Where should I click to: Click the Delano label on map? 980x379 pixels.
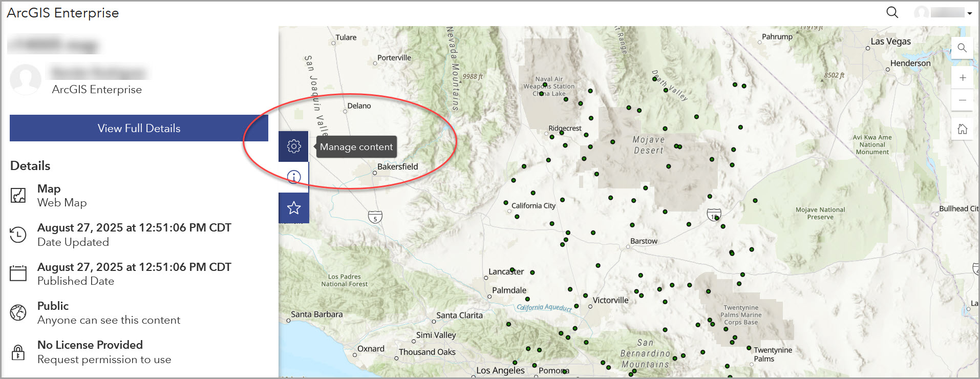tap(359, 106)
